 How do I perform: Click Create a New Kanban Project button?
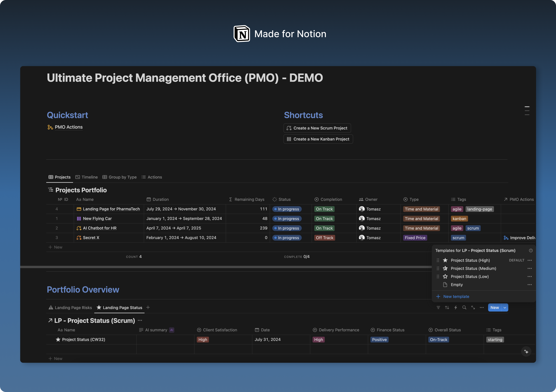(318, 139)
